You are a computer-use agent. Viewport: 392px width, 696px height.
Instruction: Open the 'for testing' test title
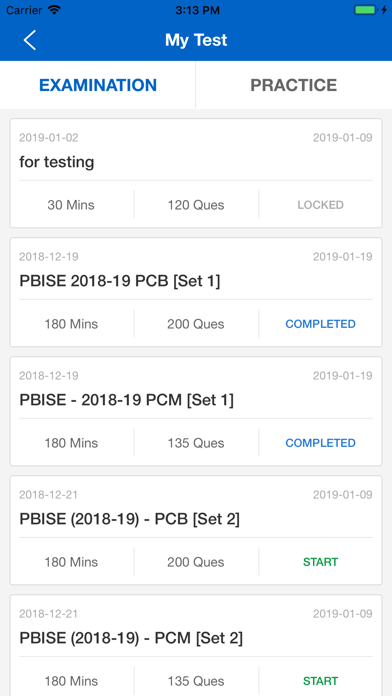tap(57, 162)
